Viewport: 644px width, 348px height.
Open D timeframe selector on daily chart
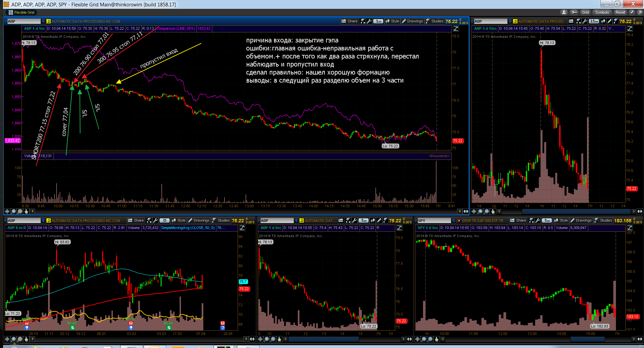tap(165, 220)
